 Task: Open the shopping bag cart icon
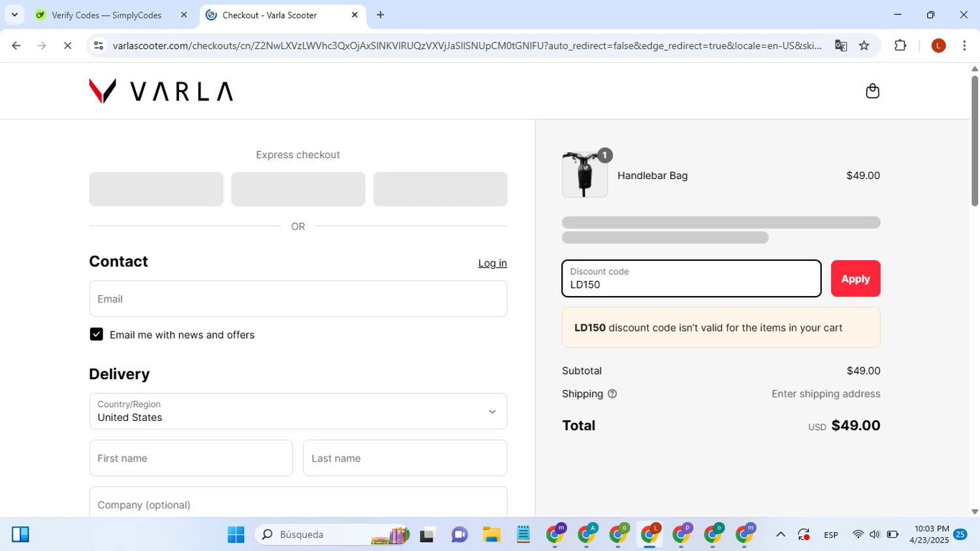coord(872,91)
